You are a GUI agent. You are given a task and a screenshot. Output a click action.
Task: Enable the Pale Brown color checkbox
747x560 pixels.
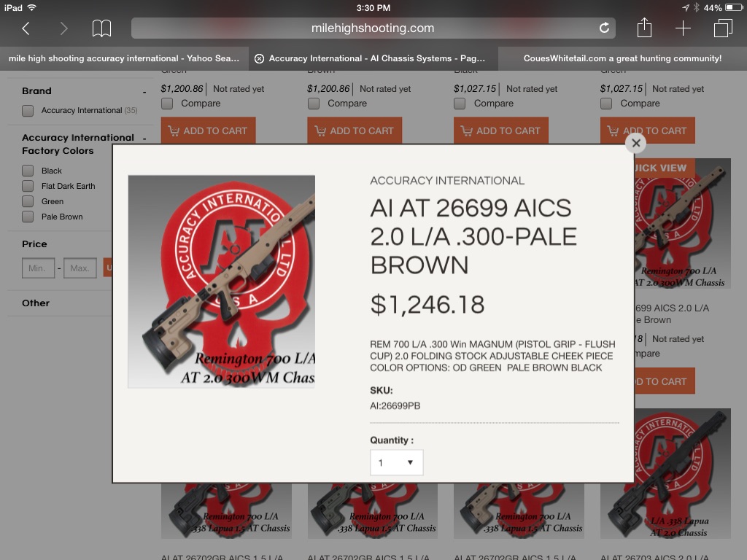point(28,217)
